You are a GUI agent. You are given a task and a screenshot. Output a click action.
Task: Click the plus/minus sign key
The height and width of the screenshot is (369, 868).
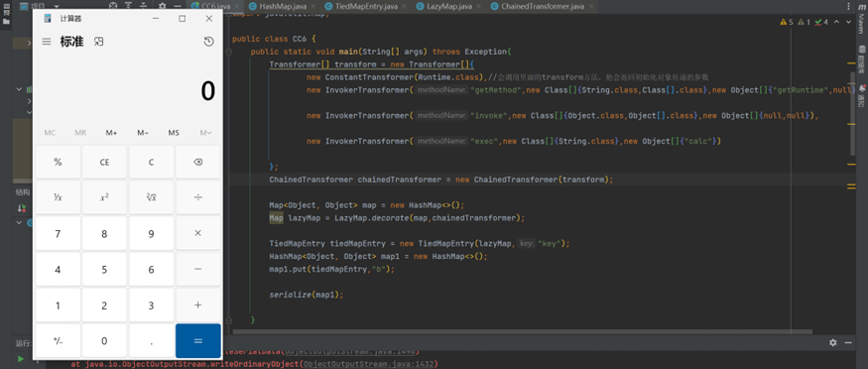59,341
